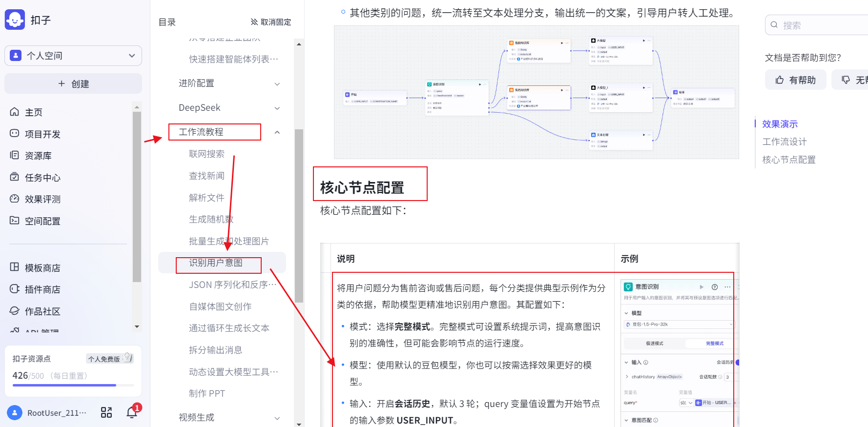The width and height of the screenshot is (868, 427).
Task: Open 制作 PPT tutorial page
Action: tap(207, 393)
